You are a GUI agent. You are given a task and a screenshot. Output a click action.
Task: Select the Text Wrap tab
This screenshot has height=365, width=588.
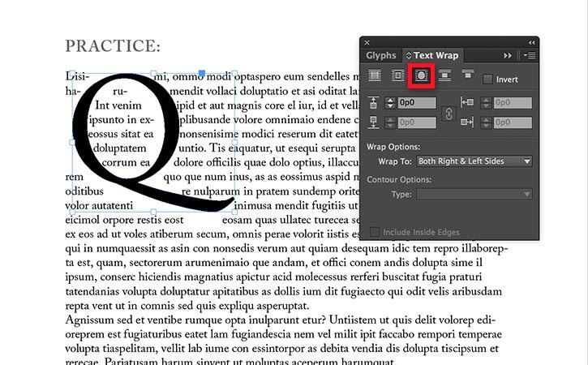tap(432, 55)
